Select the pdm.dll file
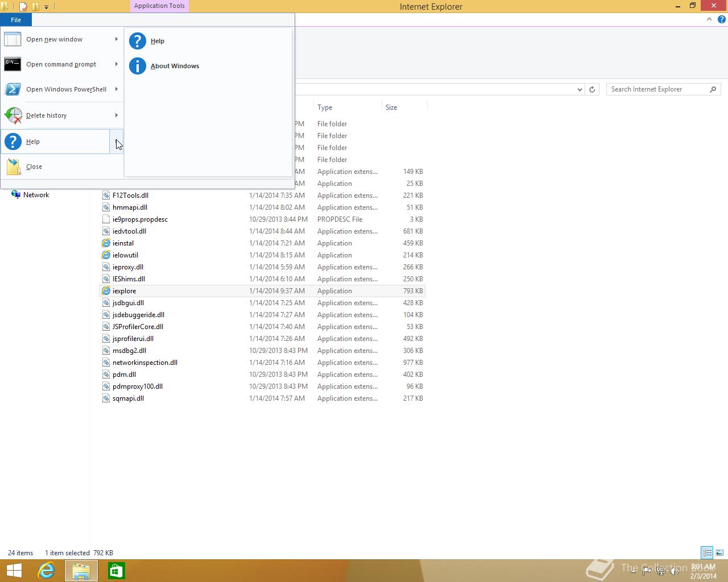 [124, 375]
